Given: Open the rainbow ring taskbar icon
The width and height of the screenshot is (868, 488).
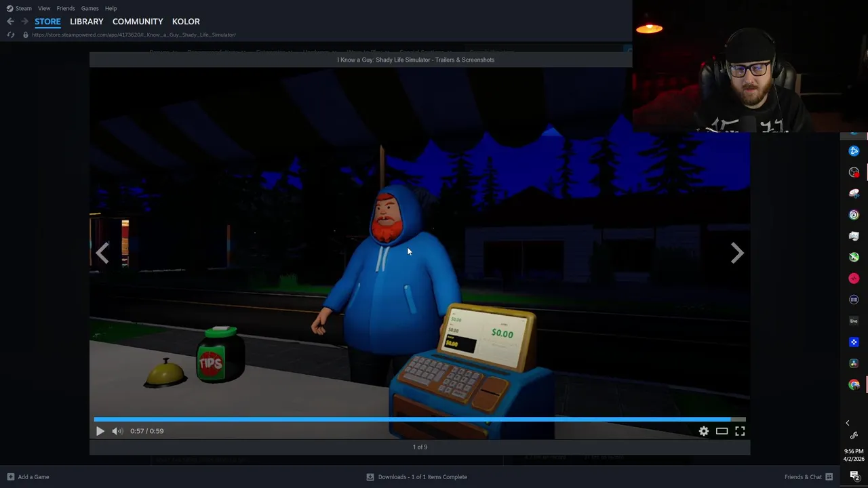Looking at the screenshot, I should click(x=854, y=215).
